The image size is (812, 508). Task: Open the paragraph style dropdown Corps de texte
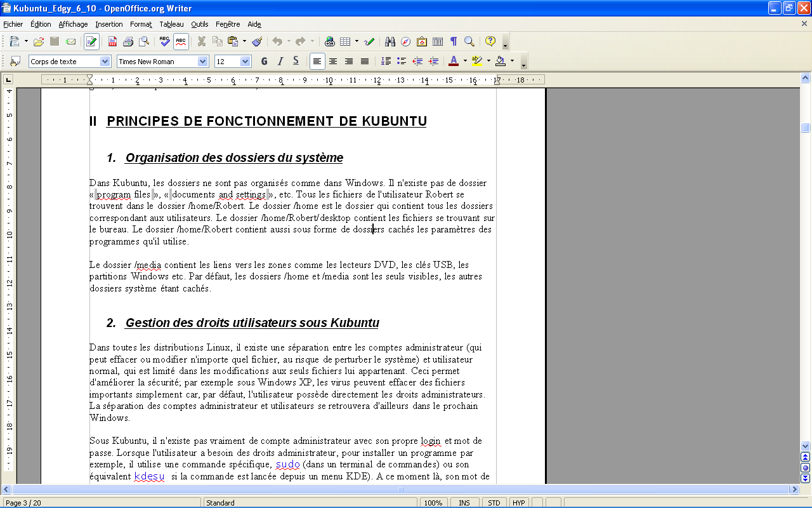click(x=105, y=62)
